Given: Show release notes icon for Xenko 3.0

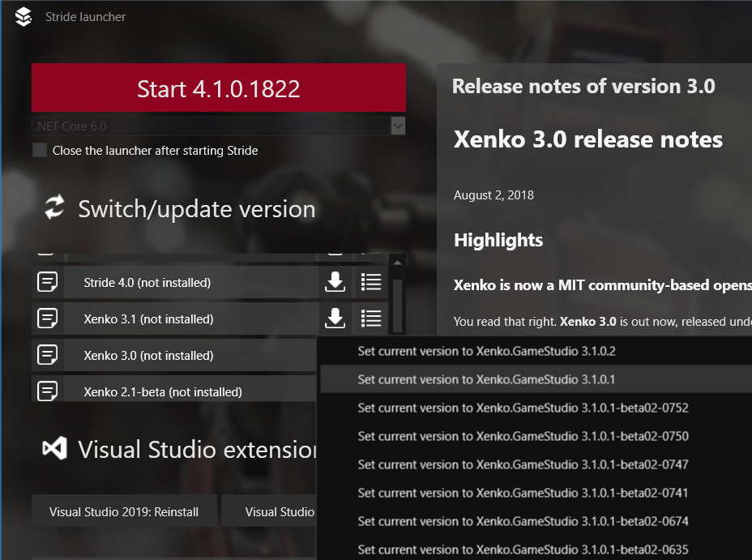Looking at the screenshot, I should click(48, 355).
